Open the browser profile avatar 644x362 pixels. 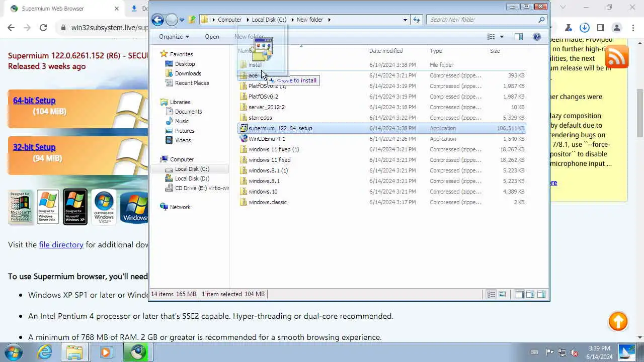pyautogui.click(x=616, y=28)
